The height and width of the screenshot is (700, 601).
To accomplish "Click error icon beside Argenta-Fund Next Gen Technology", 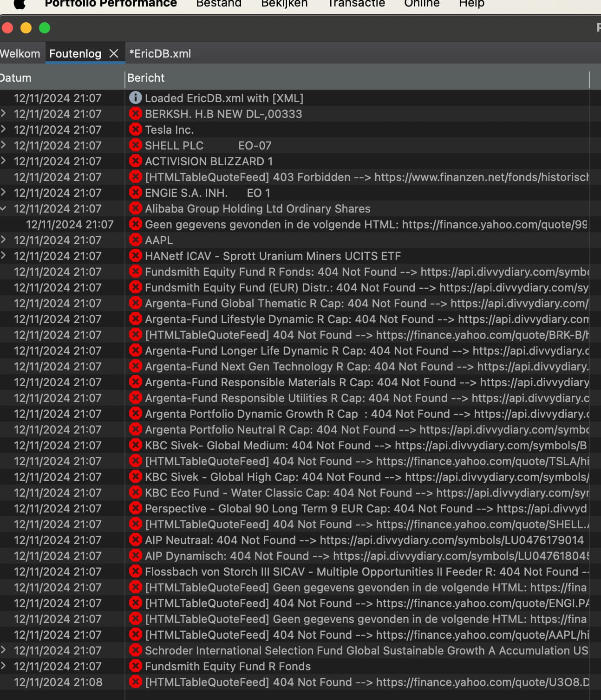I will click(135, 366).
